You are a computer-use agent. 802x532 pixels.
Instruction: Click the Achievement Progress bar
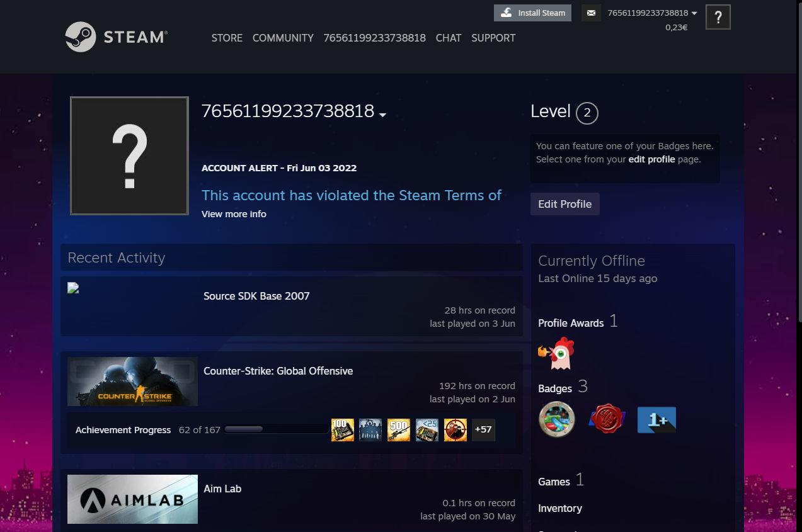pyautogui.click(x=276, y=429)
